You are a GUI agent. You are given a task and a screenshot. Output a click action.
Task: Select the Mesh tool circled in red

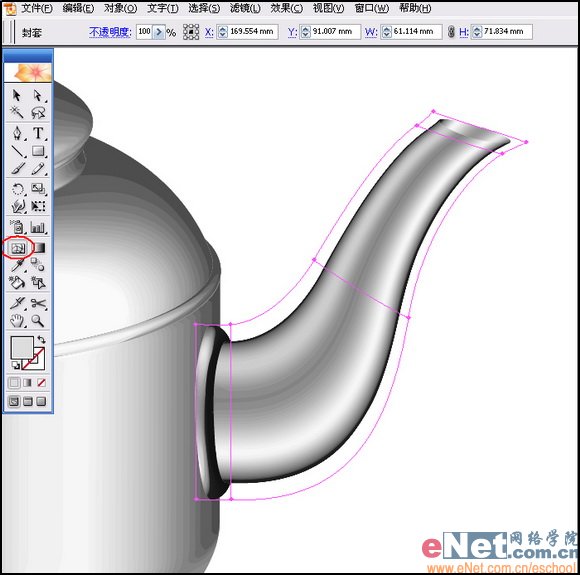pyautogui.click(x=17, y=248)
